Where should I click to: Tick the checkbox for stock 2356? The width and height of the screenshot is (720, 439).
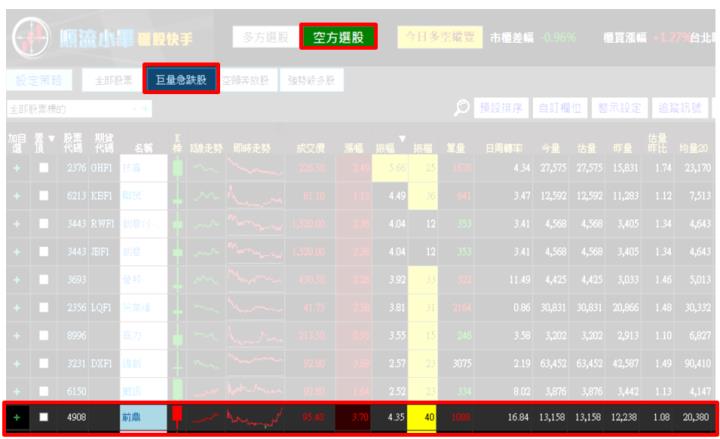point(44,307)
